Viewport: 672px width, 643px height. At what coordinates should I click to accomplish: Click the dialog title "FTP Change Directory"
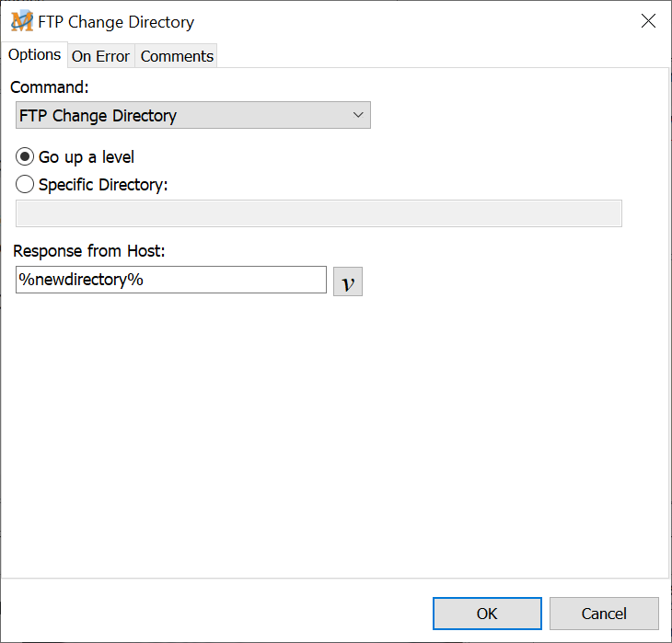[116, 22]
